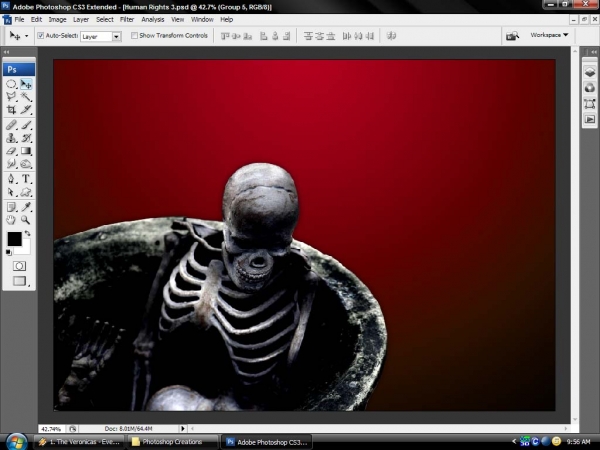Open the Layer menu
This screenshot has height=450, width=600.
[x=81, y=20]
